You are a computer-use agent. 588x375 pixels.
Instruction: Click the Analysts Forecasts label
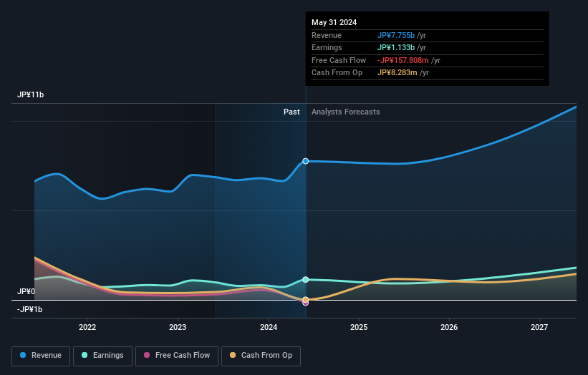click(x=346, y=112)
